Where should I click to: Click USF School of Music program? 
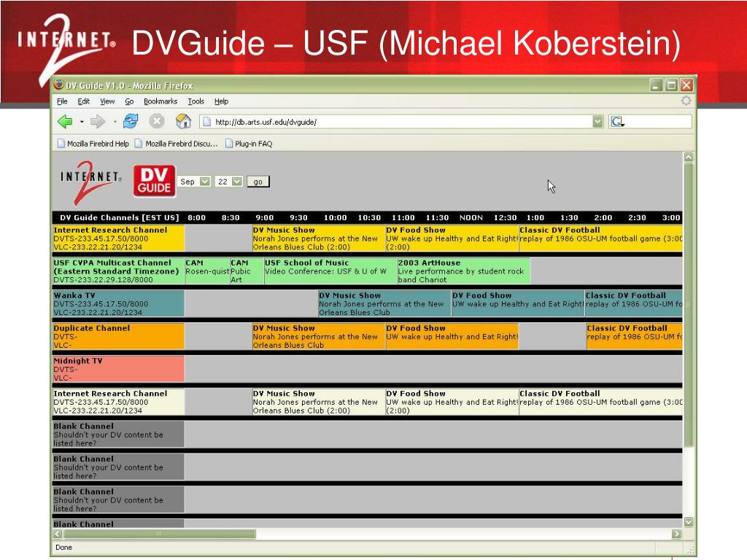(x=330, y=271)
